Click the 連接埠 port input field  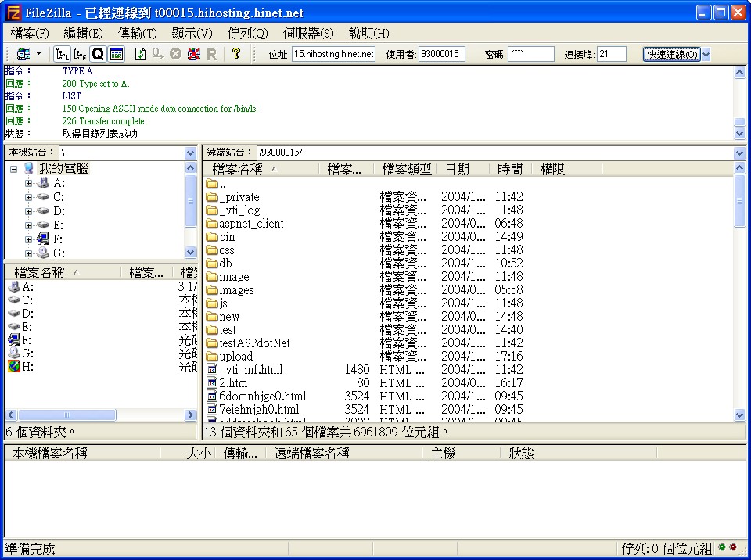pyautogui.click(x=611, y=54)
